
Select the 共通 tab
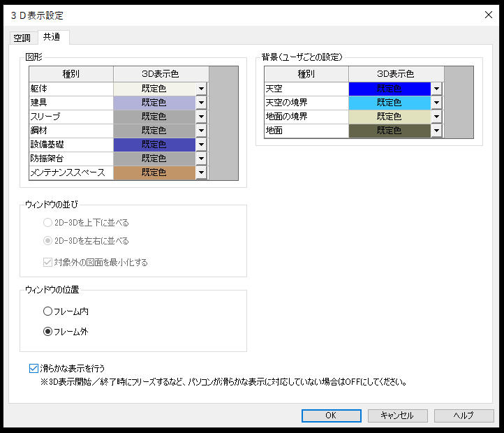coord(52,37)
